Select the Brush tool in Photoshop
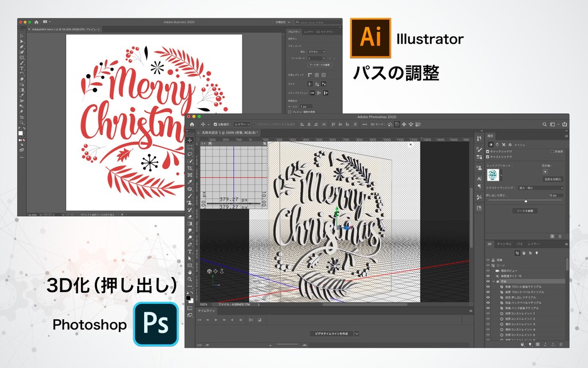588x368 pixels. 189,195
